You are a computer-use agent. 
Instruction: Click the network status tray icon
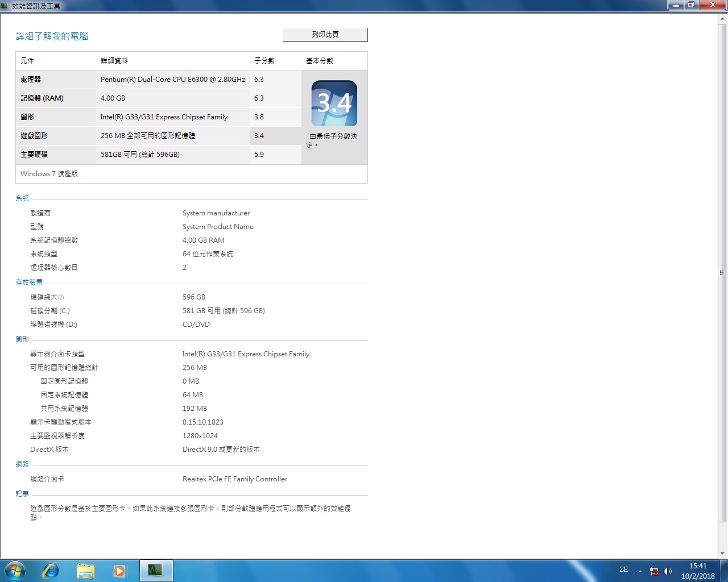point(654,571)
